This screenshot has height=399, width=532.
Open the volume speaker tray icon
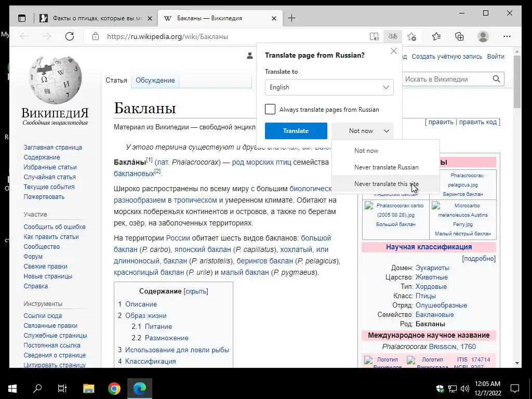(x=465, y=389)
